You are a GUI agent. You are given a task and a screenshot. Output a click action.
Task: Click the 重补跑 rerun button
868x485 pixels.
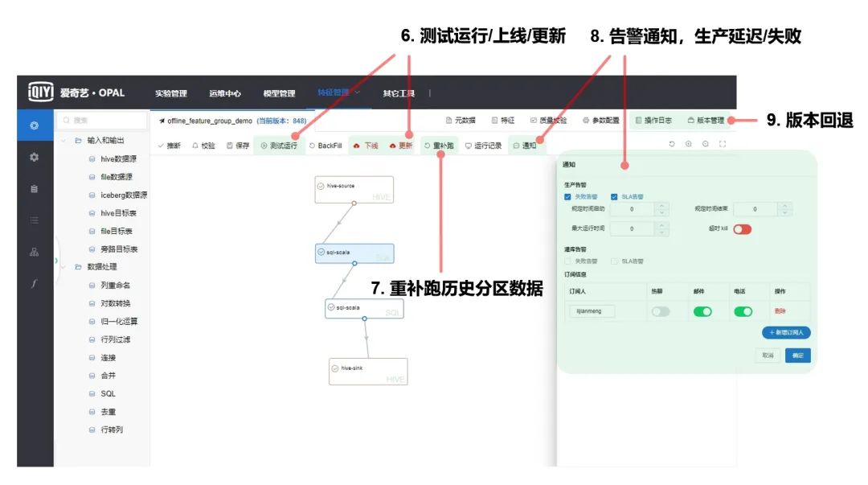[439, 146]
